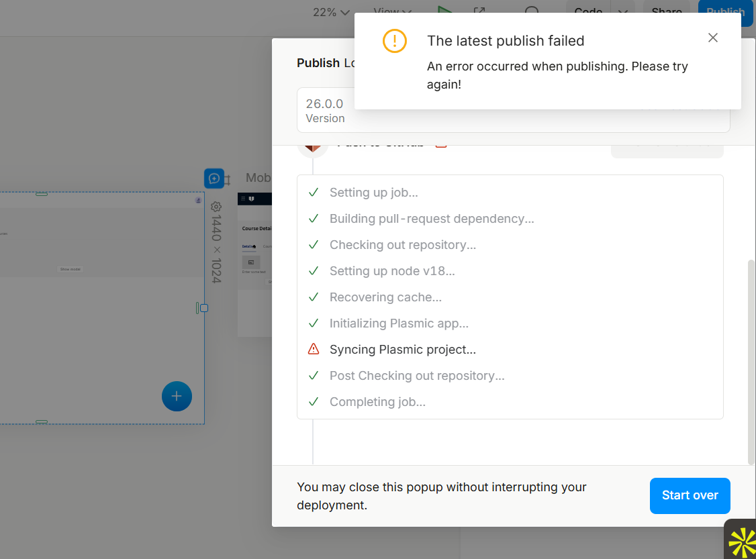The height and width of the screenshot is (559, 756).
Task: Click the blue add comment icon
Action: pos(214,179)
